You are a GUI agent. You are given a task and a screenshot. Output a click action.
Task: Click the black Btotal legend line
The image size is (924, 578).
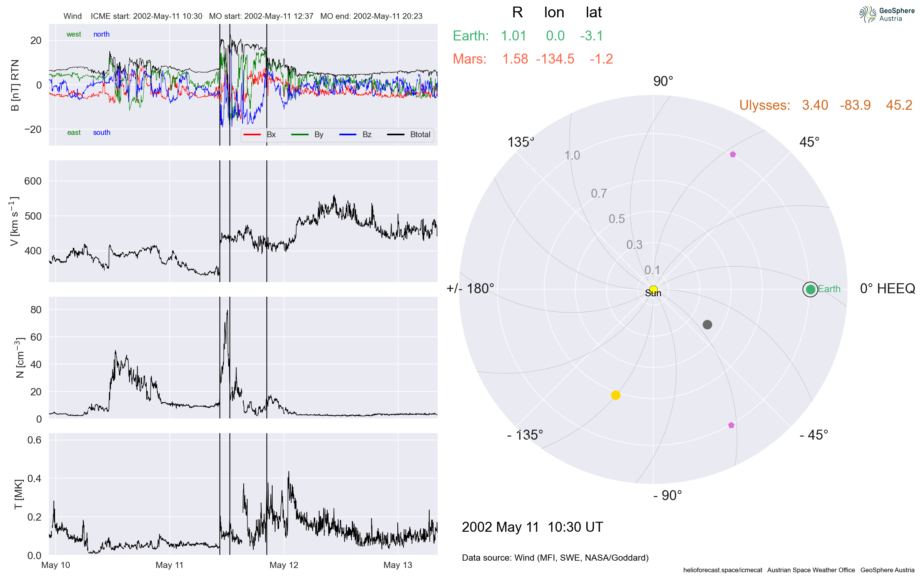pos(395,134)
